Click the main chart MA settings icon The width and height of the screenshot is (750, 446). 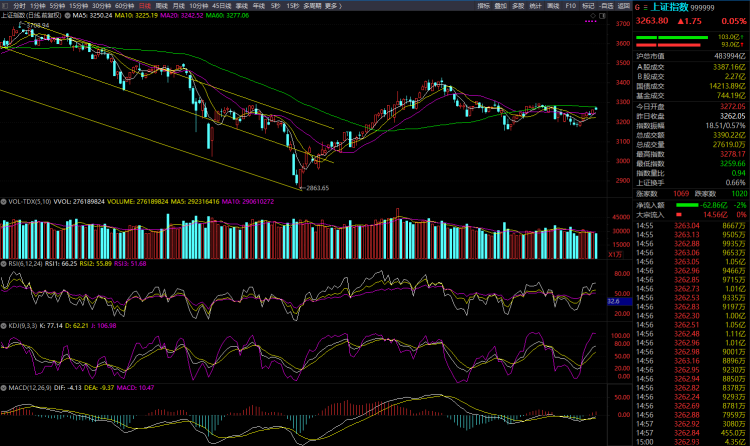pyautogui.click(x=67, y=16)
